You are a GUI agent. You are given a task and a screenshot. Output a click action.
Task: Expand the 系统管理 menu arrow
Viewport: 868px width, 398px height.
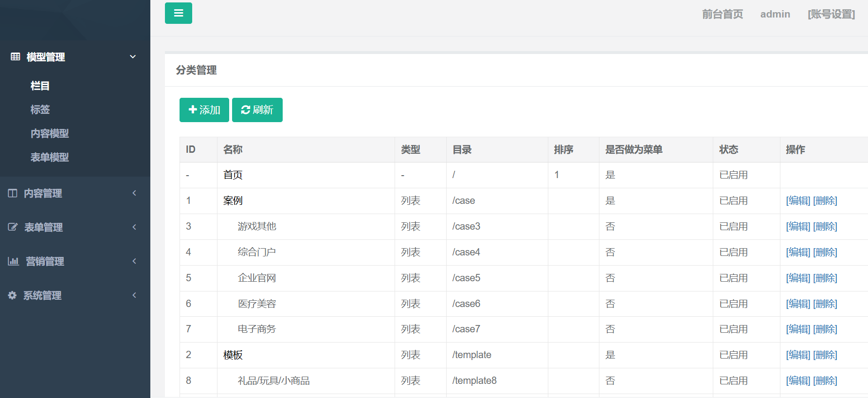pyautogui.click(x=134, y=295)
